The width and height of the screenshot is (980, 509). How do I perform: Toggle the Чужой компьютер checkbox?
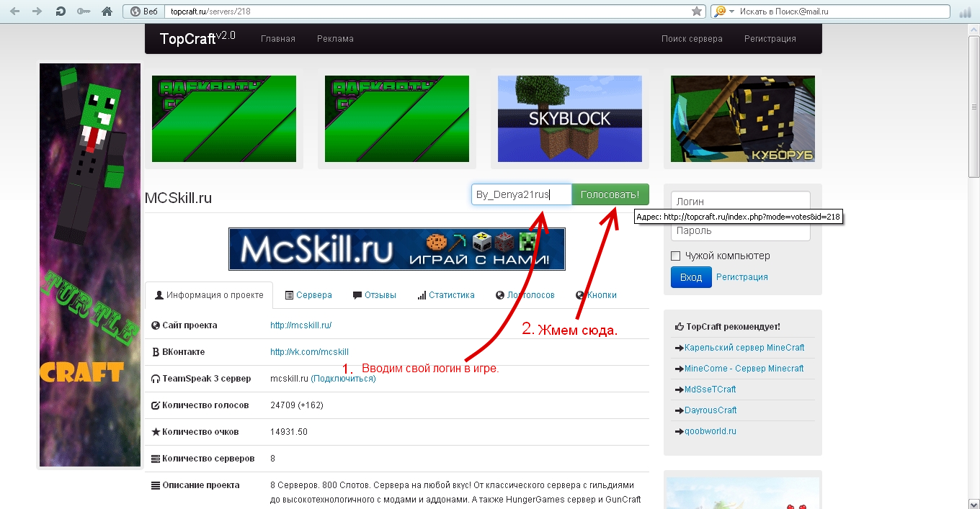tap(676, 256)
